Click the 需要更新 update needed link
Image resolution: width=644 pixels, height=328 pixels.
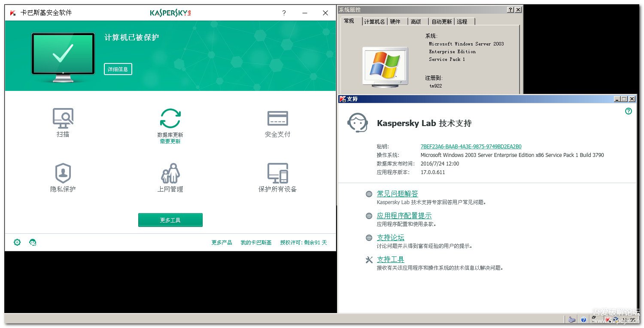[170, 141]
